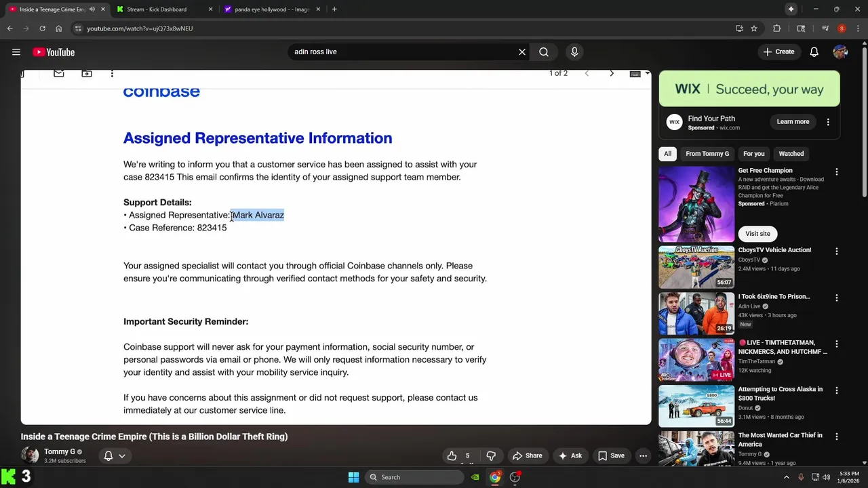
Task: Click the magnifier search button
Action: [x=544, y=52]
